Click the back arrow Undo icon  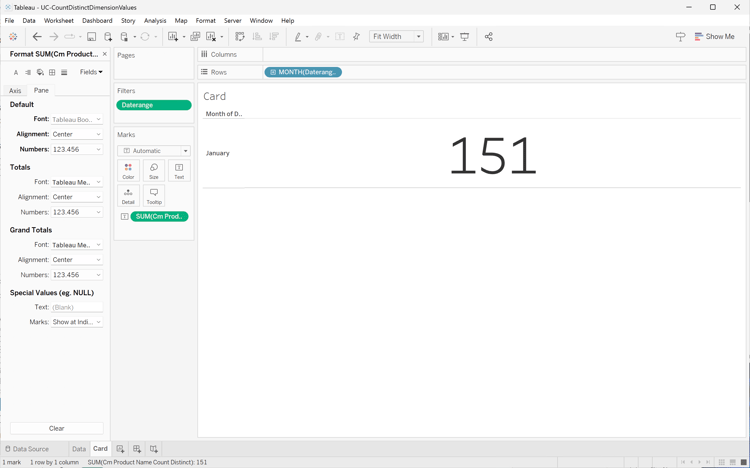coord(37,37)
